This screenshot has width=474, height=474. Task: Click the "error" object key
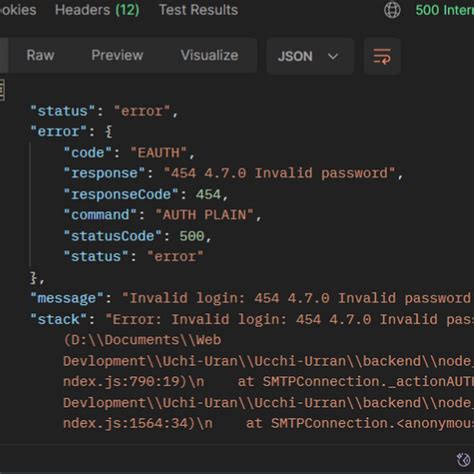pyautogui.click(x=59, y=132)
